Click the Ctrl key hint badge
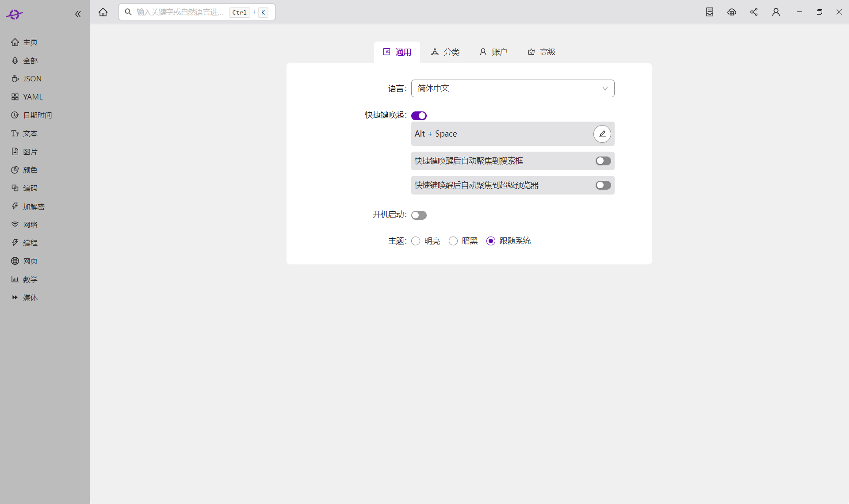 240,12
